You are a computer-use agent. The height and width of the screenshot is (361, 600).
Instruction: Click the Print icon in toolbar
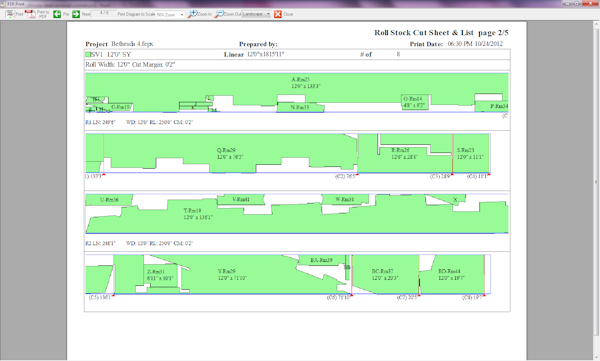coord(10,14)
